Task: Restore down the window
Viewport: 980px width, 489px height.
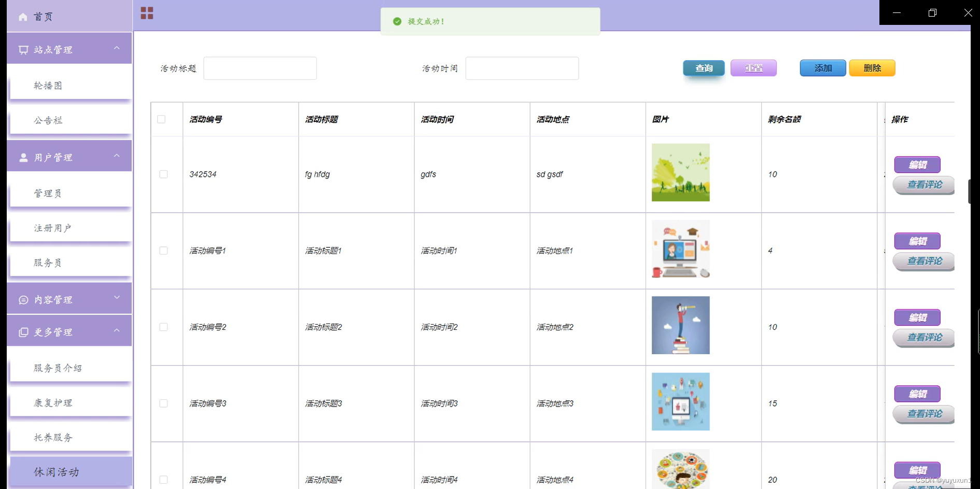Action: tap(932, 12)
